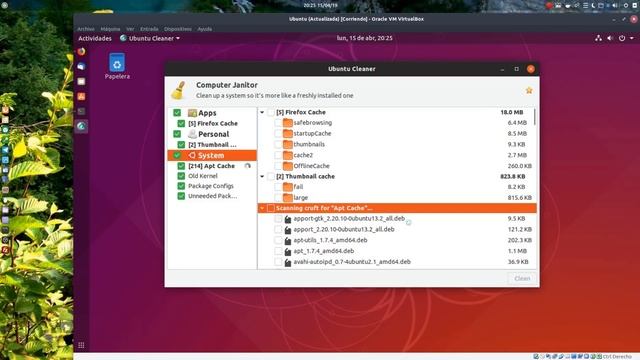Open the network status icon in the top bar

click(x=598, y=38)
